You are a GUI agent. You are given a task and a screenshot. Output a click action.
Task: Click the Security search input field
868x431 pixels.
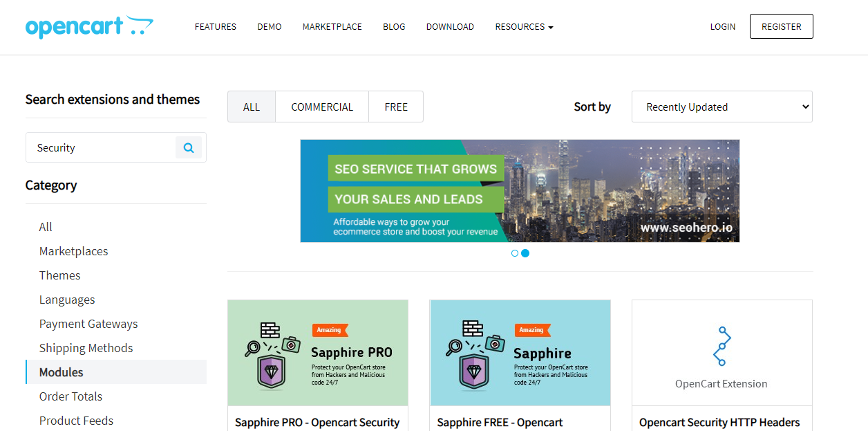104,147
